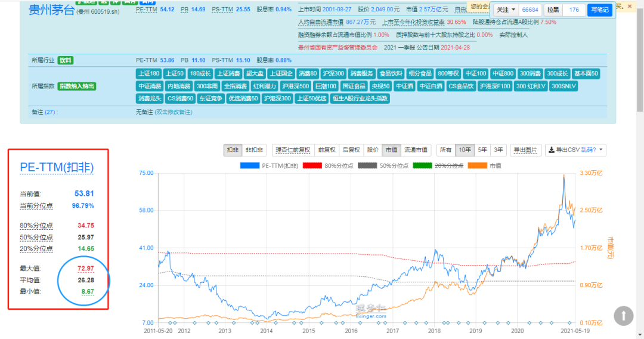Click the 乱码? link
The image size is (644, 339).
588,150
